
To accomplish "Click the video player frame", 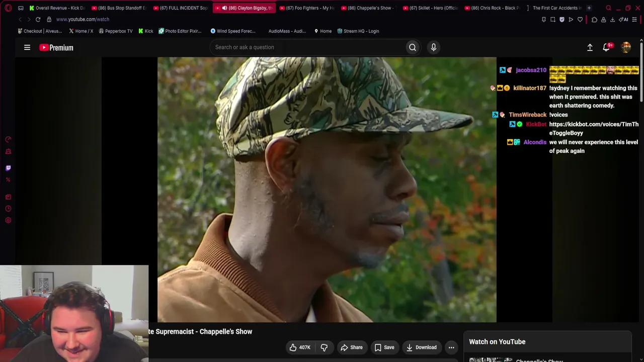I will click(x=327, y=190).
